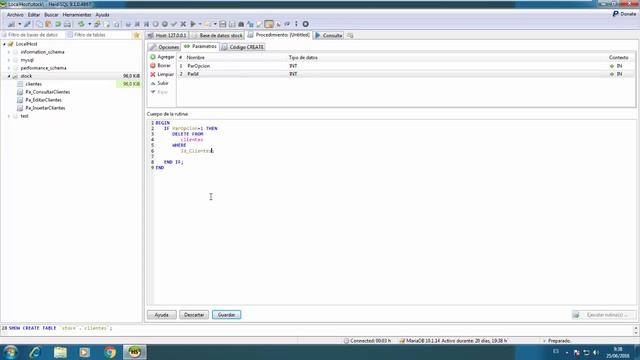Image resolution: width=640 pixels, height=360 pixels.
Task: Click the Filtro de tablas field
Action: click(x=99, y=35)
